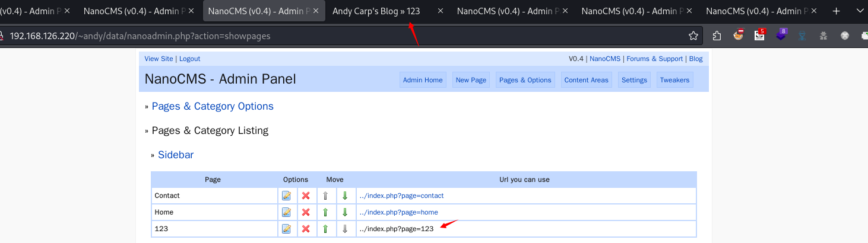This screenshot has width=868, height=243.
Task: Open the Forums & Support link
Action: [x=655, y=59]
